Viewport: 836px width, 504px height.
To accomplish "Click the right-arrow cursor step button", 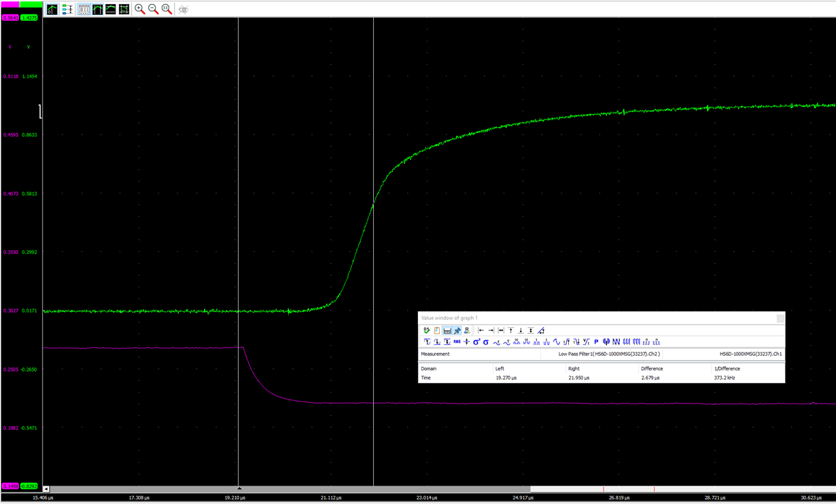I will point(490,331).
